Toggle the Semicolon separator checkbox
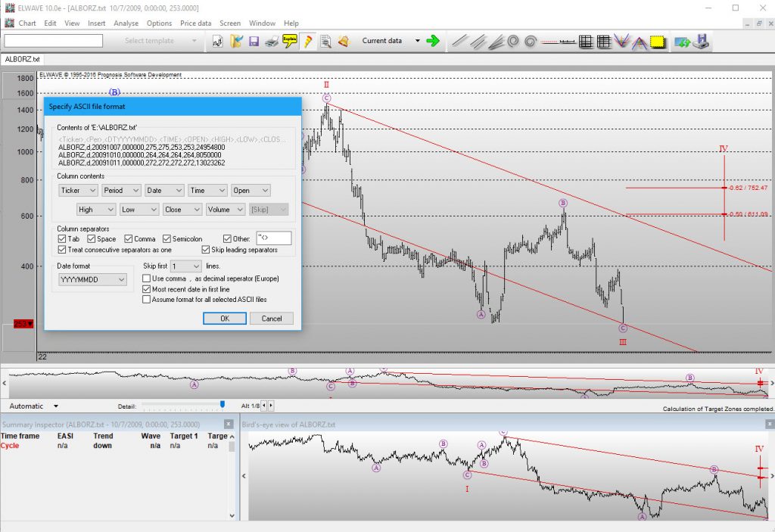The image size is (775, 532). coord(167,239)
